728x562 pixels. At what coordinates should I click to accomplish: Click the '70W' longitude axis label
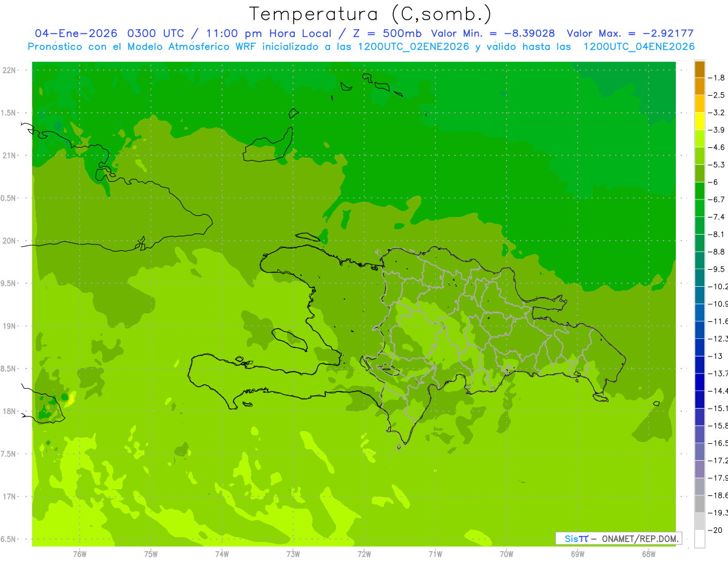[506, 554]
